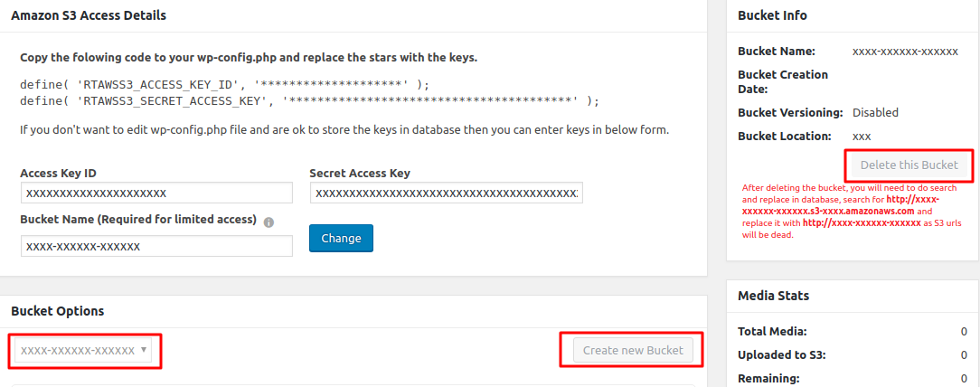Screen dimensions: 980x387
Task: Click the RTAWSS3_SECRET_ACCESS_KEY define code line
Action: (x=309, y=100)
